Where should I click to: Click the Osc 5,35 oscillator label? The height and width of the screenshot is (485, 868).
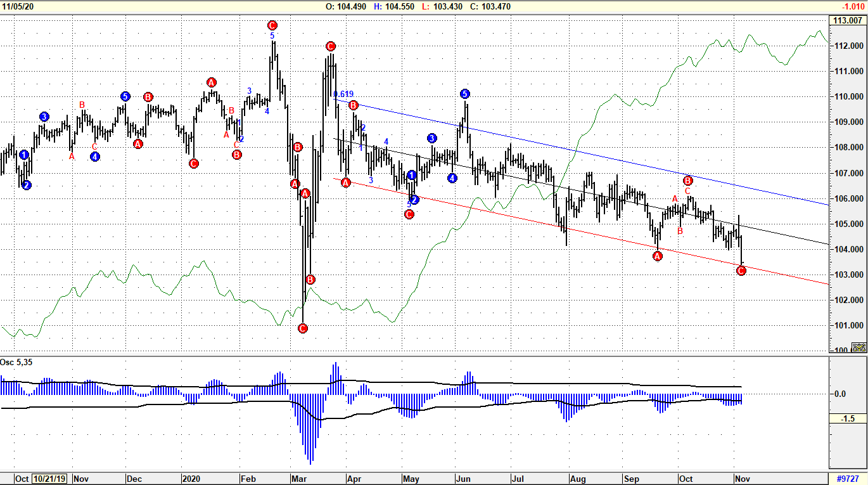point(16,362)
